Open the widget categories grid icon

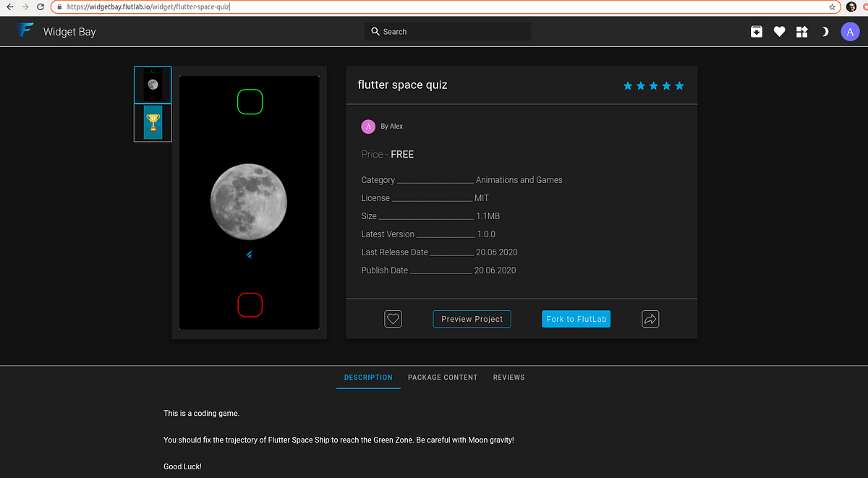(802, 31)
